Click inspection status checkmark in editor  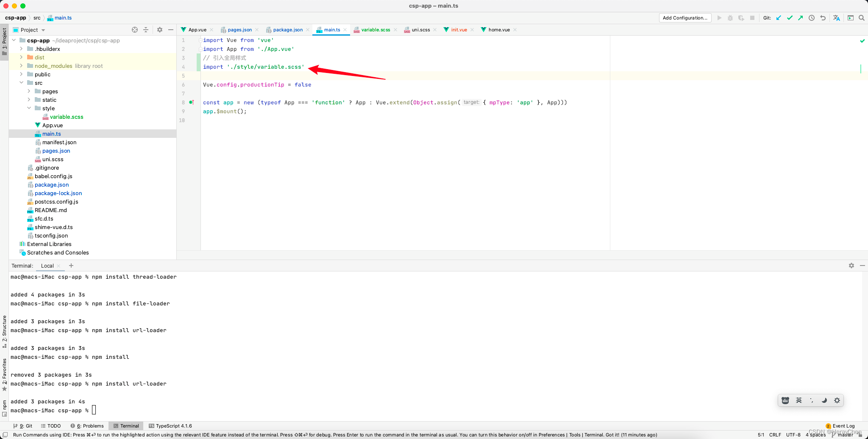[862, 41]
